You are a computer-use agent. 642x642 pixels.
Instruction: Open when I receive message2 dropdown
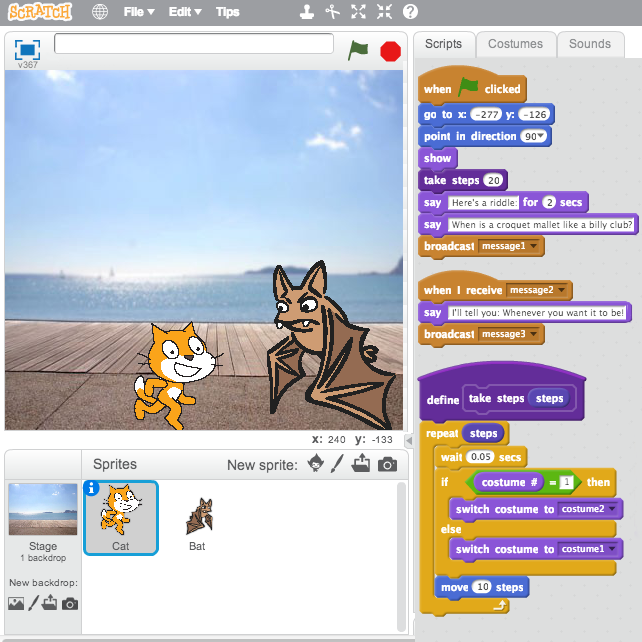(x=561, y=290)
